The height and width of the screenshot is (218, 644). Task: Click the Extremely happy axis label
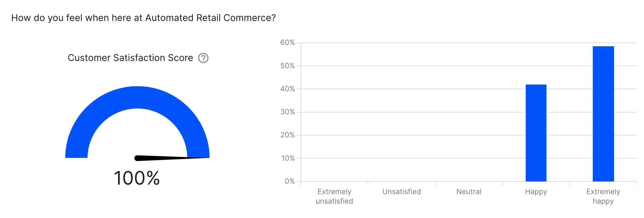point(603,196)
